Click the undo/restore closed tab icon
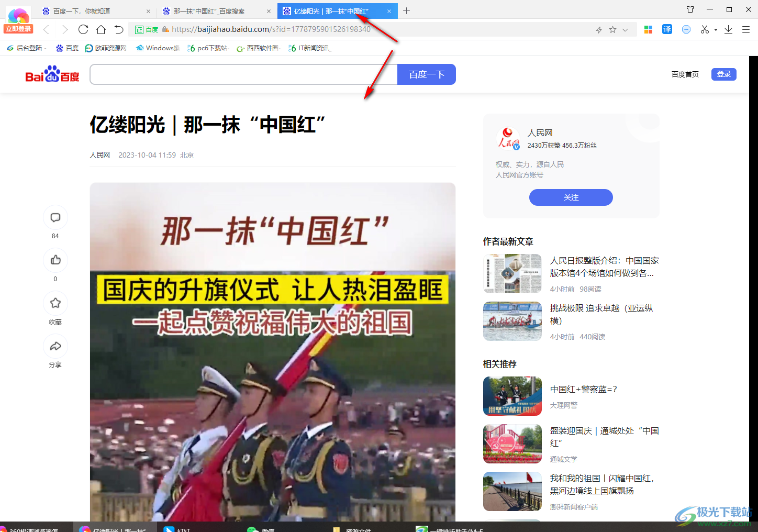The height and width of the screenshot is (532, 758). pos(119,29)
